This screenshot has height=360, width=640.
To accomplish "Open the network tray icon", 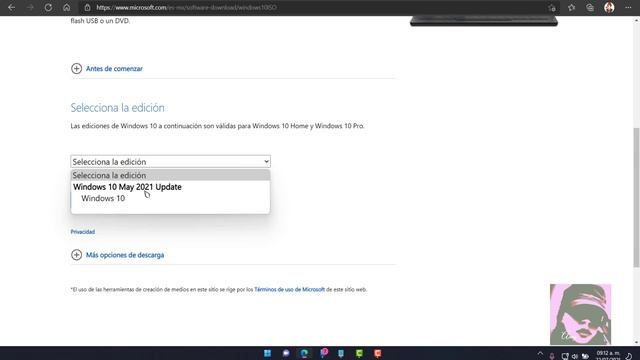I will [564, 356].
